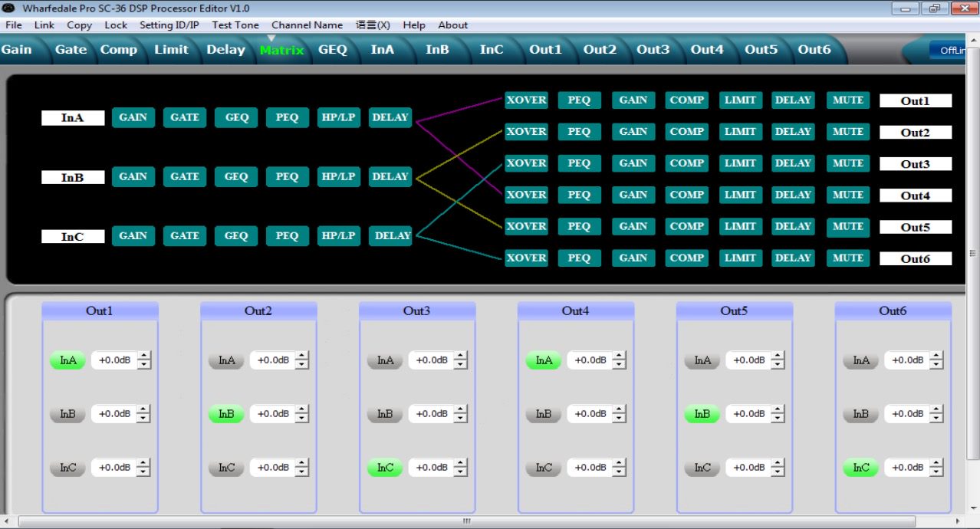Image resolution: width=980 pixels, height=529 pixels.
Task: Open the COMP block for Out5
Action: click(x=686, y=227)
